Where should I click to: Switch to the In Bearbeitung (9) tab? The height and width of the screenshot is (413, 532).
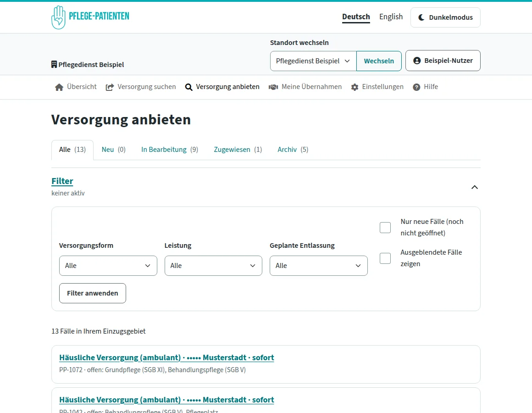pyautogui.click(x=170, y=150)
